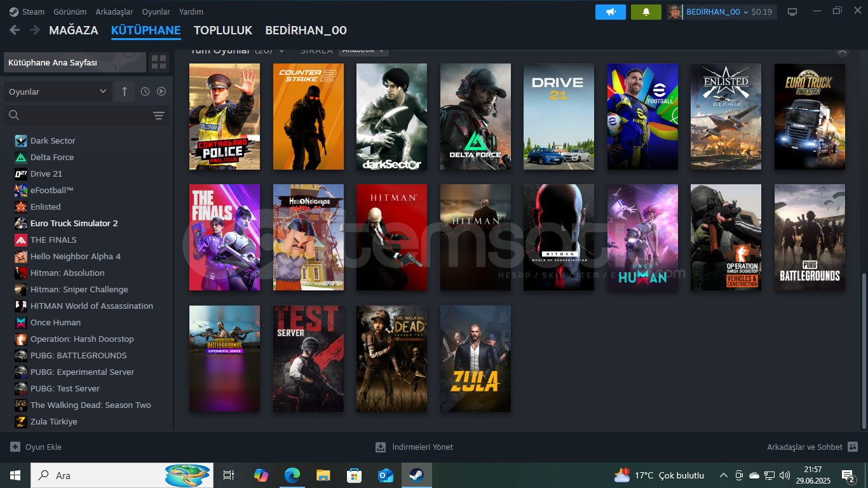868x488 pixels.
Task: Click the Once Human sidebar icon
Action: tap(21, 322)
